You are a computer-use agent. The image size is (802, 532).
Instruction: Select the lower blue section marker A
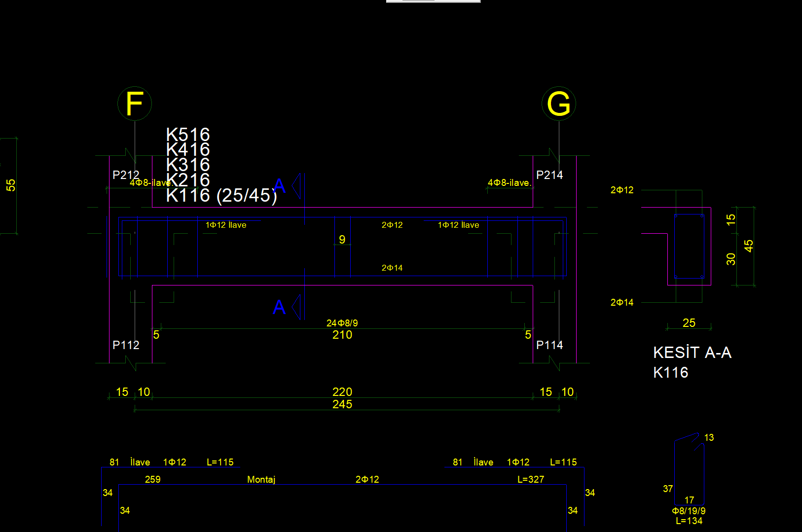coord(279,307)
